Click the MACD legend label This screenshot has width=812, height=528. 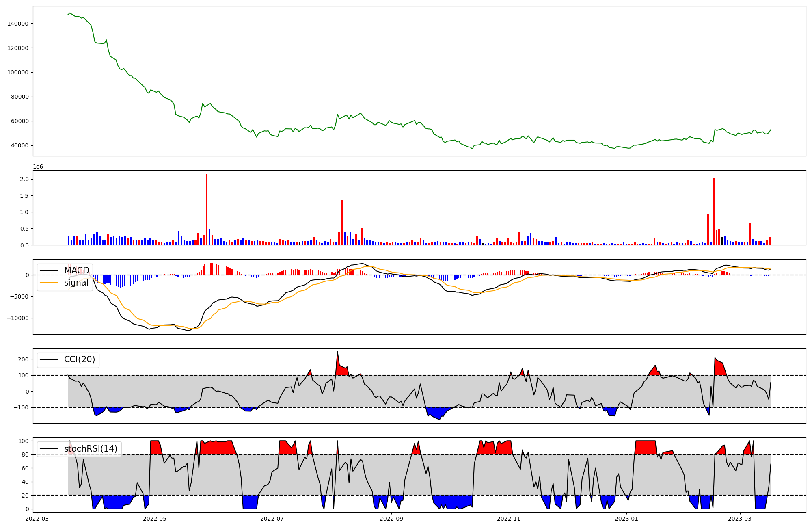click(x=76, y=270)
